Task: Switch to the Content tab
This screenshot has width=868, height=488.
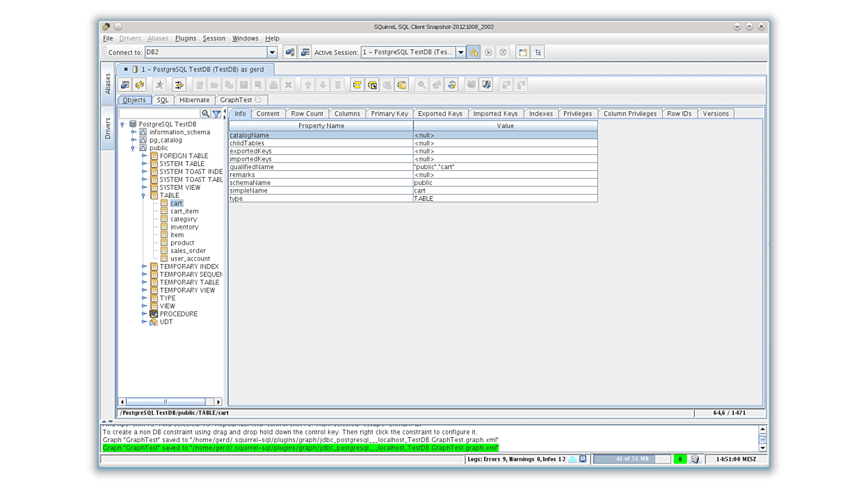Action: point(268,113)
